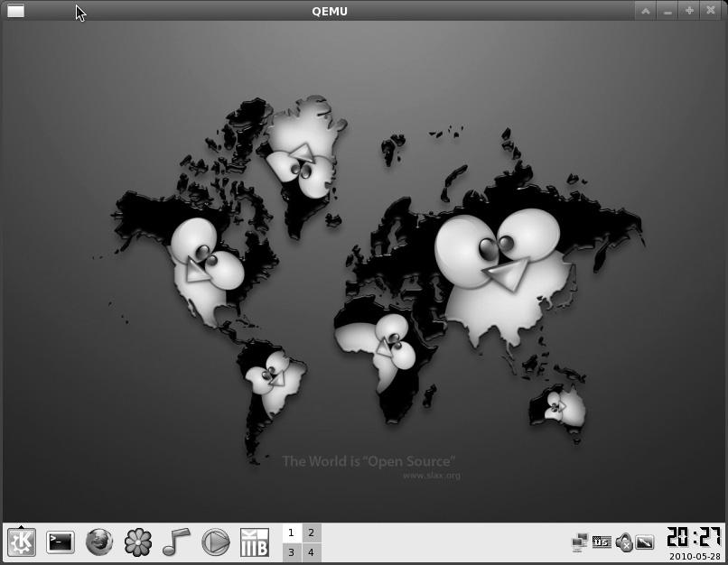The height and width of the screenshot is (565, 728).
Task: Launch the flower-icon instant messenger
Action: click(x=138, y=542)
